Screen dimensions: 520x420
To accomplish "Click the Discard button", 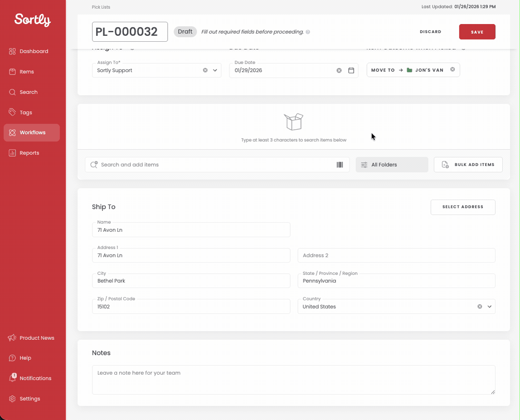I will 430,32.
